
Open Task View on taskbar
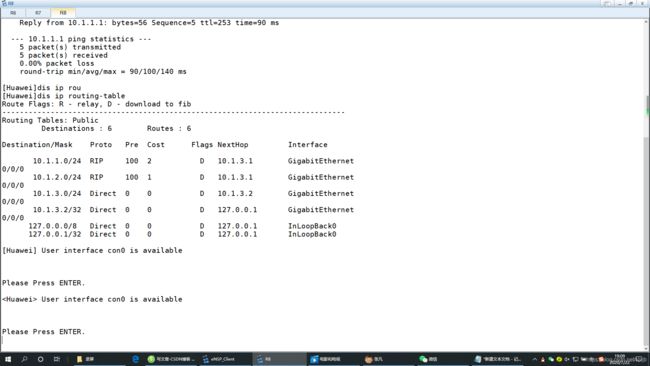pyautogui.click(x=56, y=359)
